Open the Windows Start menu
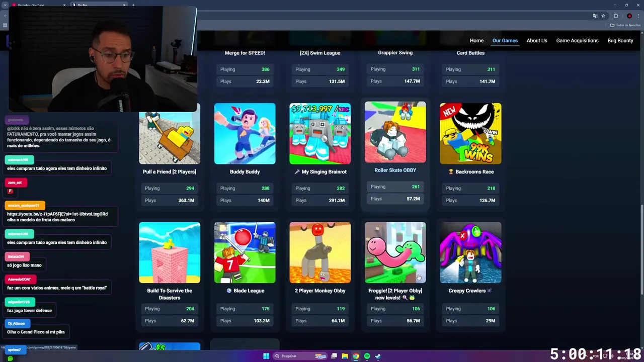644x362 pixels. (266, 356)
